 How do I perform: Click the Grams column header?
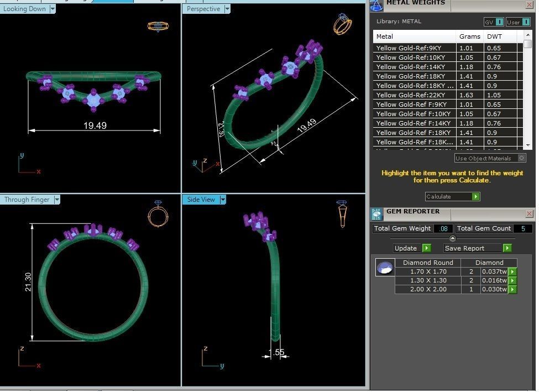[469, 36]
